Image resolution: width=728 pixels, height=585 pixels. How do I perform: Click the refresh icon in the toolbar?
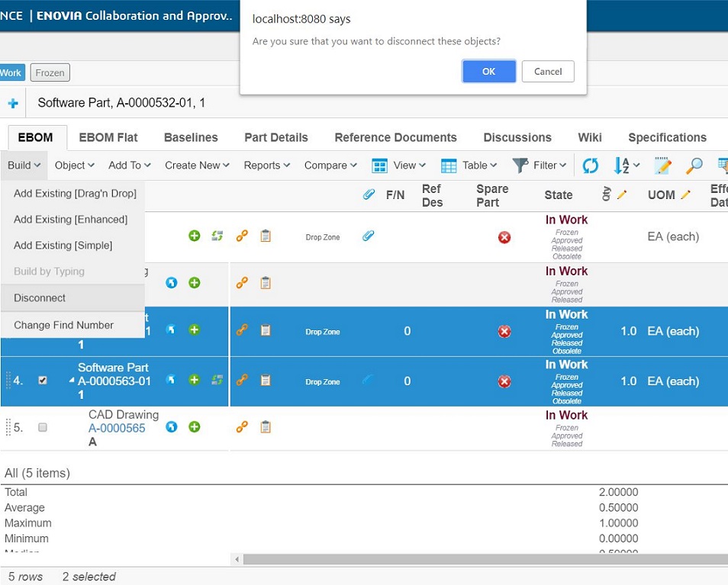[x=590, y=166]
